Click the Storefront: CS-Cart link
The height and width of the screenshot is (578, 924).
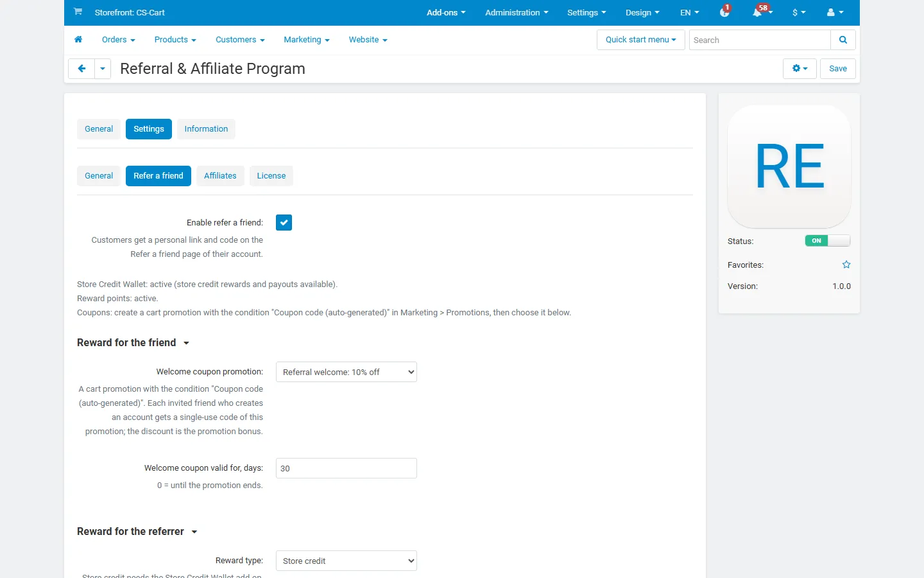[x=130, y=12]
